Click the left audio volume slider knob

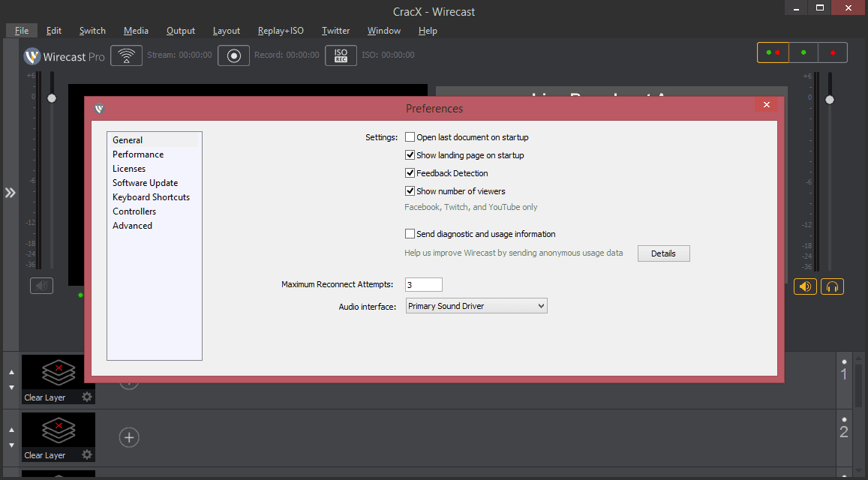coord(52,98)
